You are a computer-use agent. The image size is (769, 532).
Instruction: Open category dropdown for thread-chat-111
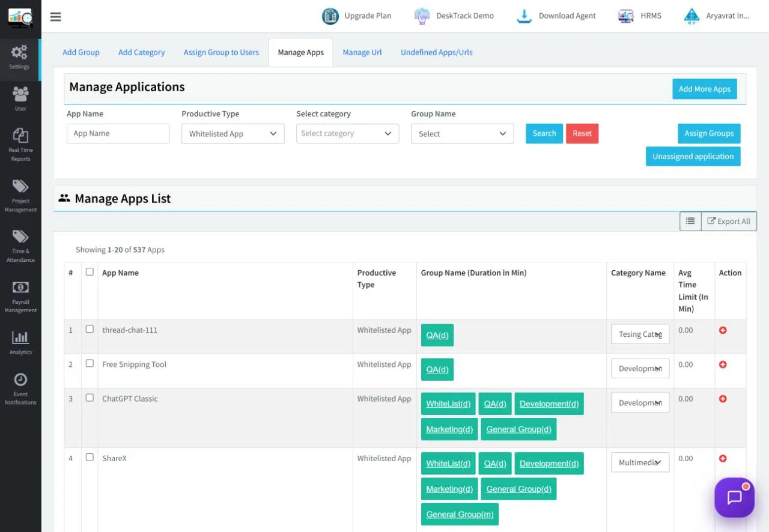click(x=640, y=334)
